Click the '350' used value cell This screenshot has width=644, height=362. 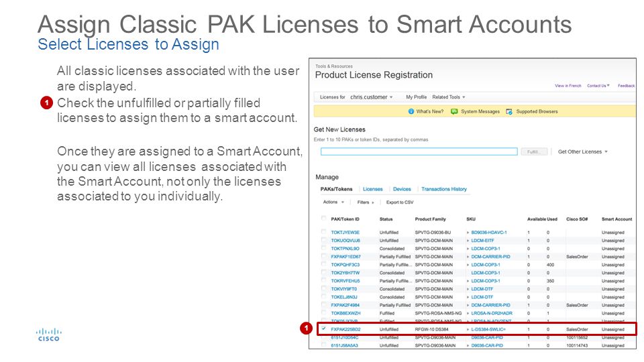550,281
